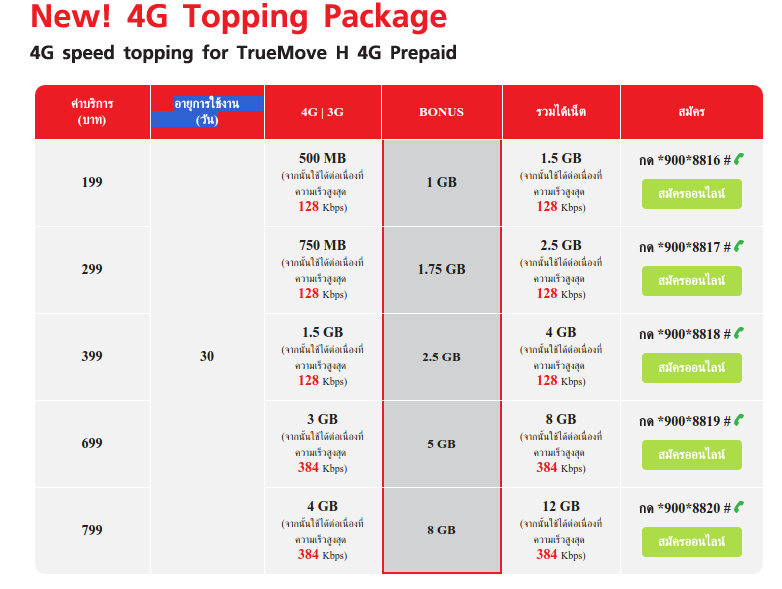Screen dimensions: 782x589
Task: Click the 8 GB bonus cell
Action: point(441,530)
